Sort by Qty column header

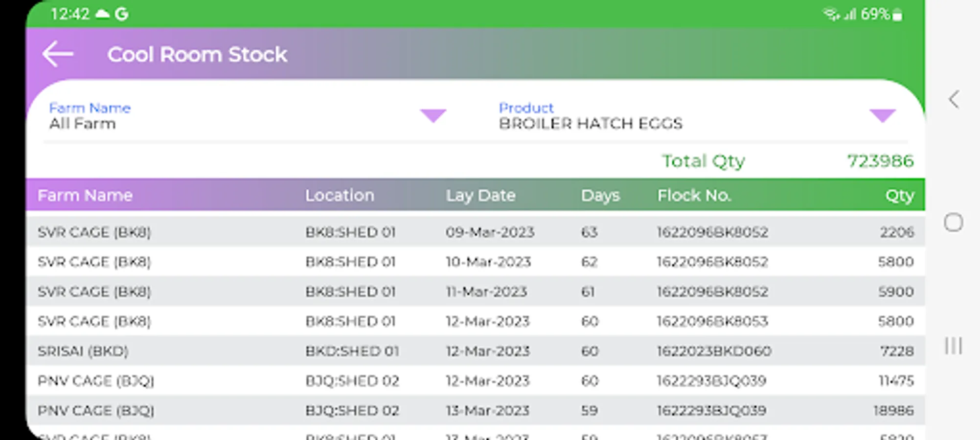point(899,196)
